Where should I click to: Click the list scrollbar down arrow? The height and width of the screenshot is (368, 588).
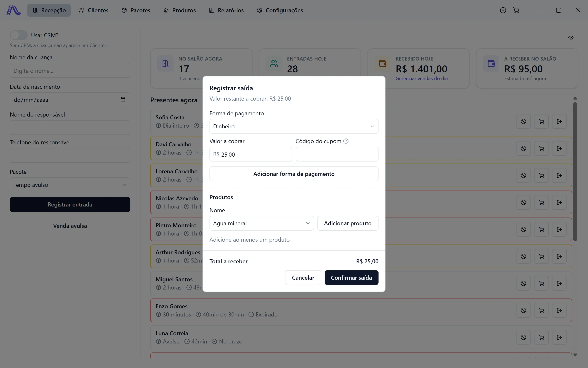pyautogui.click(x=575, y=355)
